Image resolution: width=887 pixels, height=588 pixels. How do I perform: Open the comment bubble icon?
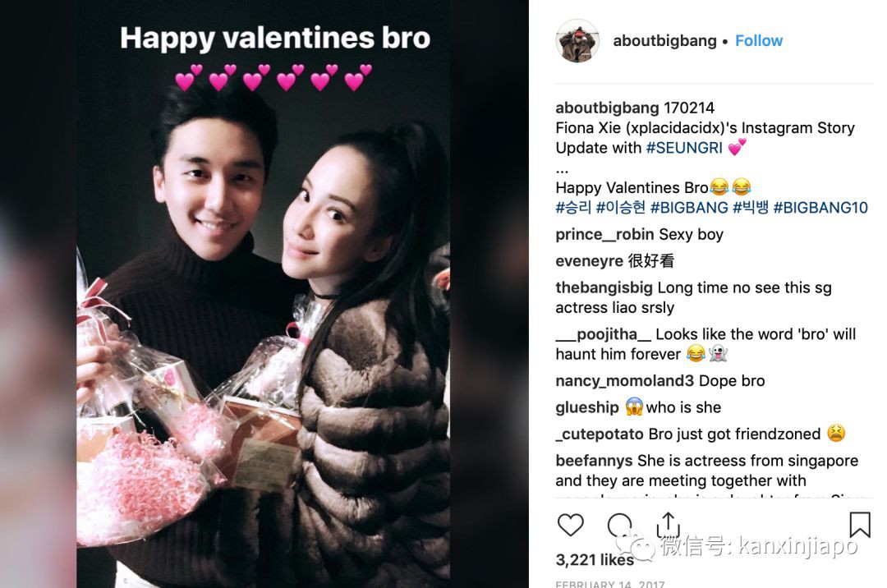[619, 526]
